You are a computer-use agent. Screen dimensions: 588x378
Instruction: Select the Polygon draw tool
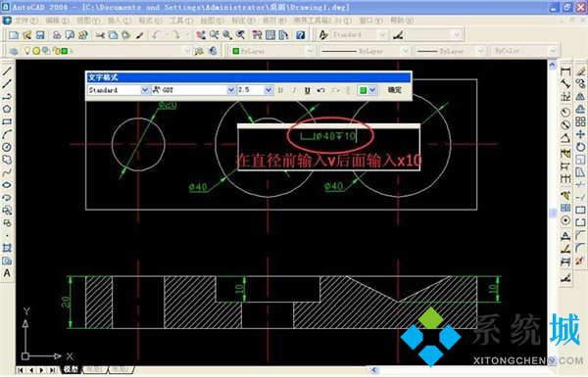coord(7,109)
